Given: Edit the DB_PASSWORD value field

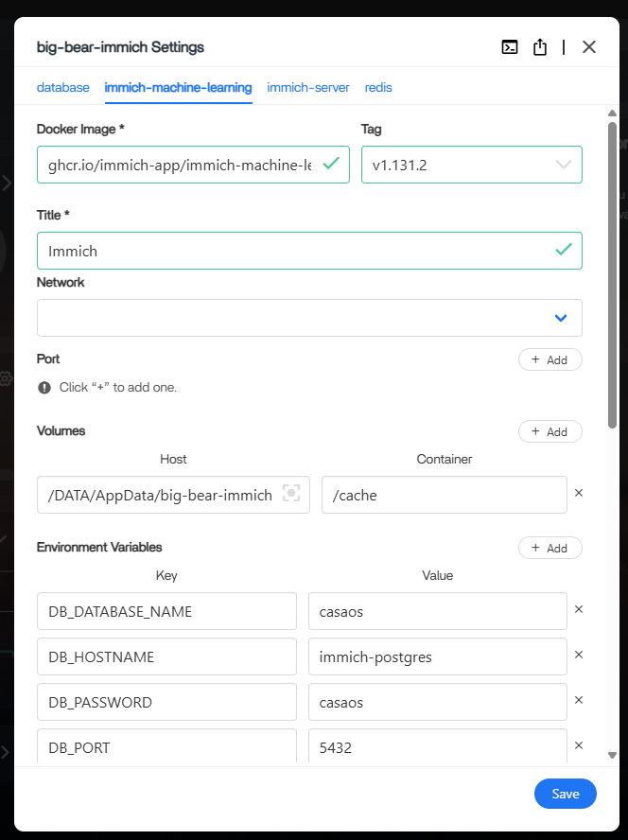Looking at the screenshot, I should tap(438, 702).
